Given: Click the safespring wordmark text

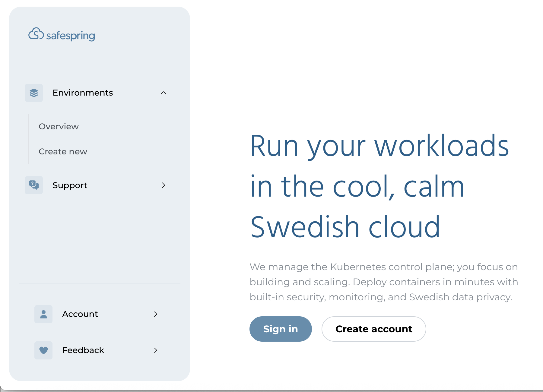Looking at the screenshot, I should click(71, 36).
